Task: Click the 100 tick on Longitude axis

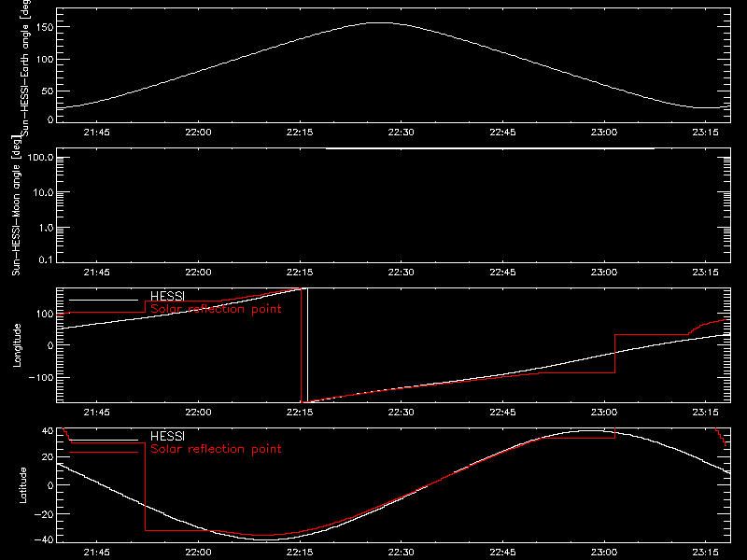Action: (x=44, y=314)
